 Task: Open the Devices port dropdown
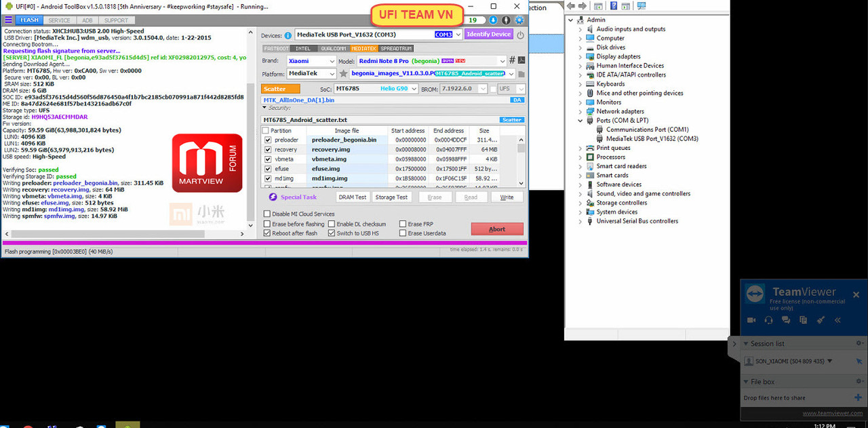pyautogui.click(x=457, y=35)
